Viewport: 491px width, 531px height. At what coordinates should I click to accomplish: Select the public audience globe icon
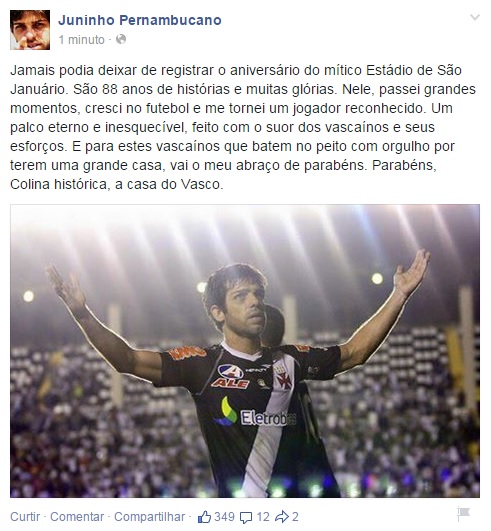(121, 39)
